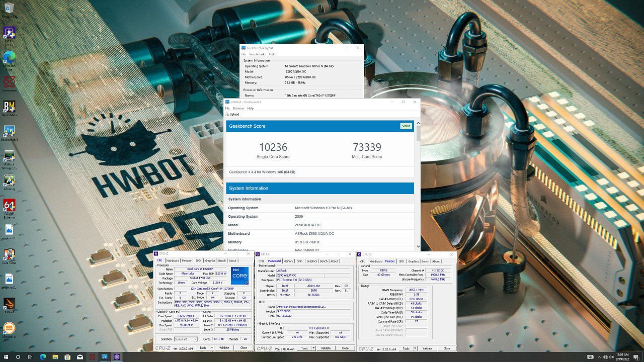The width and height of the screenshot is (644, 362).
Task: Open the Socket #1 selection dropdown
Action: coord(186,339)
